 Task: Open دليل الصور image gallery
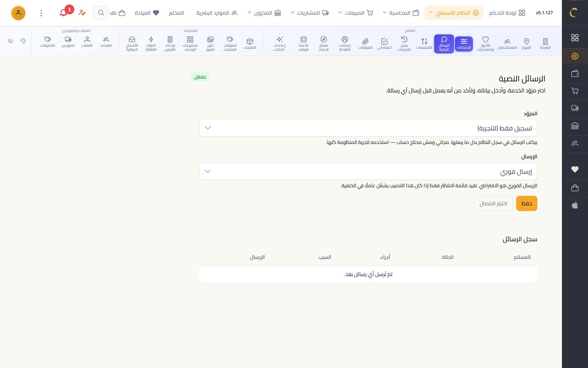click(210, 44)
